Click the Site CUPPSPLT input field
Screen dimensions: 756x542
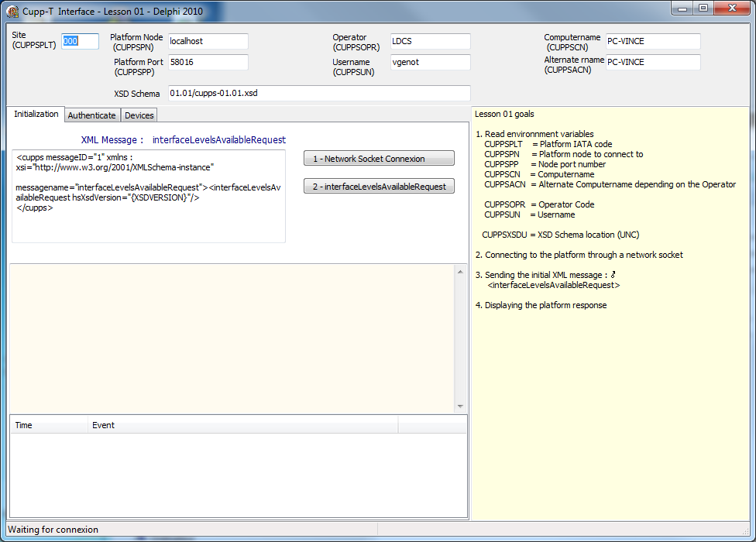[x=80, y=41]
